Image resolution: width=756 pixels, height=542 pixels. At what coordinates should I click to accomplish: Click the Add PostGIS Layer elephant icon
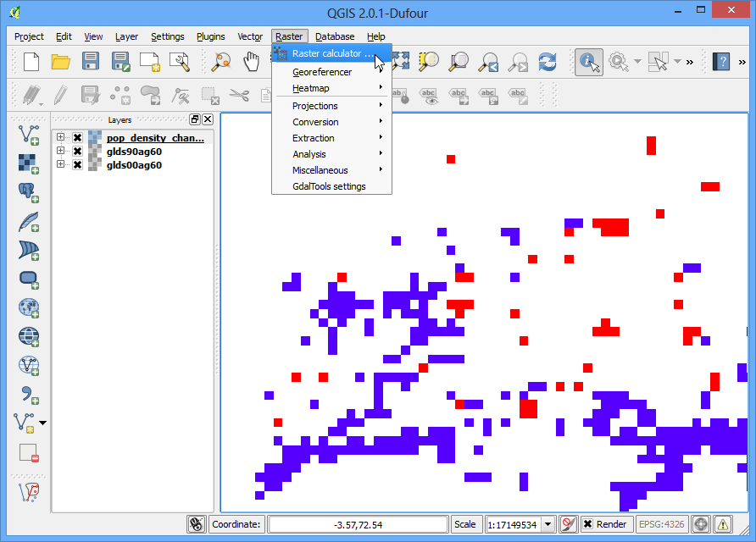click(x=29, y=193)
